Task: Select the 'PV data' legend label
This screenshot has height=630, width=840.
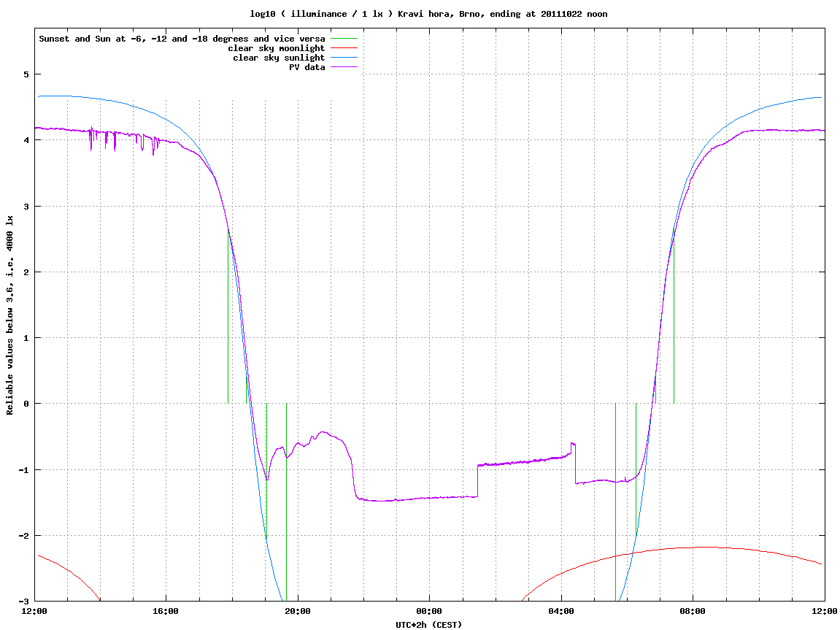Action: [307, 67]
